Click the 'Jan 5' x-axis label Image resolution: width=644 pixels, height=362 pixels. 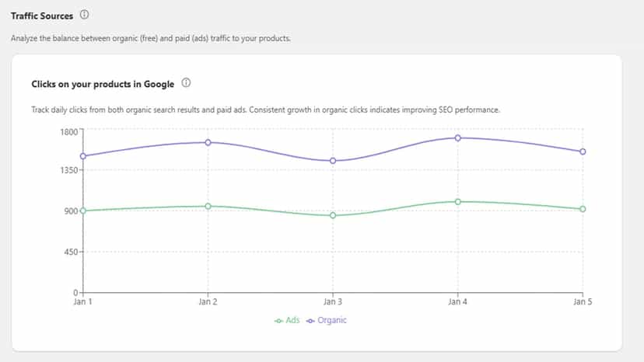pos(583,301)
